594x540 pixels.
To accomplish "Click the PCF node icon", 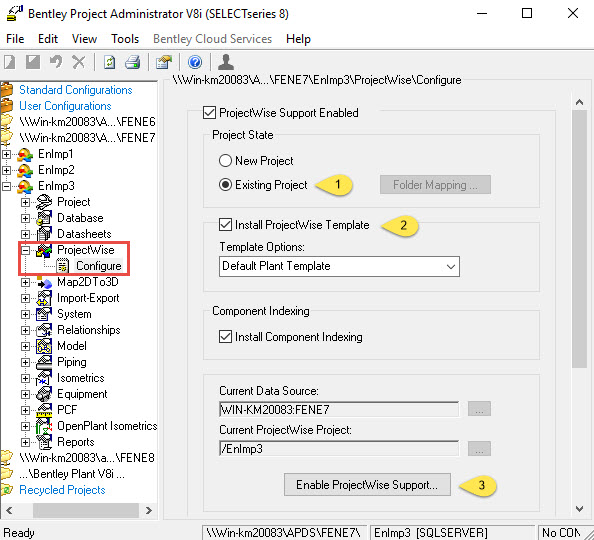I will click(44, 410).
